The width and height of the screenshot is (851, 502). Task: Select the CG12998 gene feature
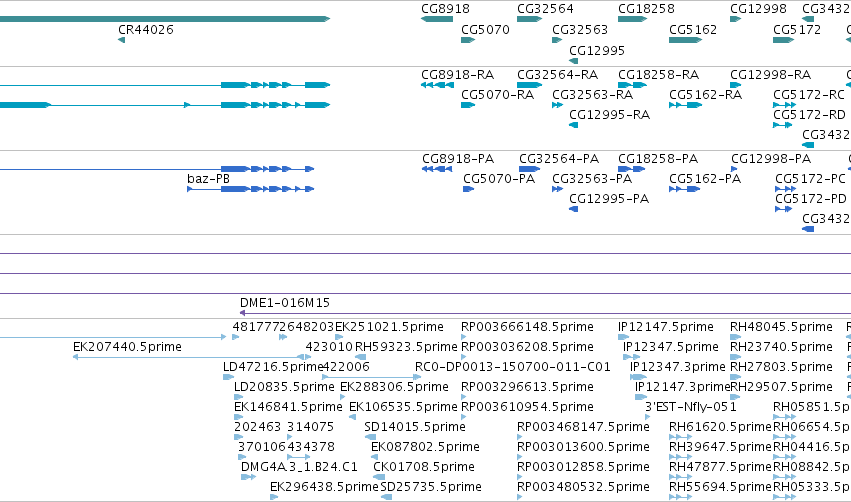point(735,19)
